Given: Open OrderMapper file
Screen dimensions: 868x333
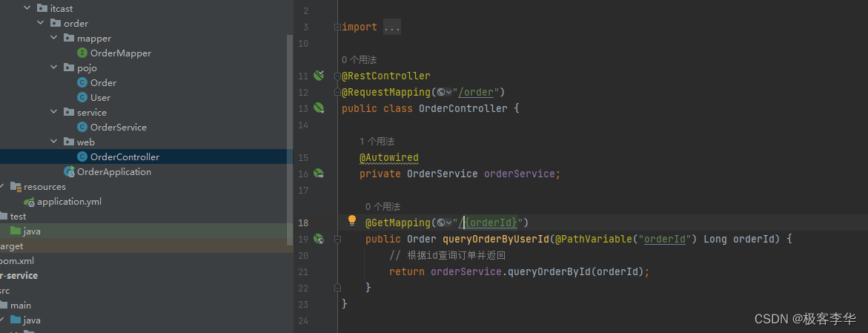Looking at the screenshot, I should click(x=121, y=53).
